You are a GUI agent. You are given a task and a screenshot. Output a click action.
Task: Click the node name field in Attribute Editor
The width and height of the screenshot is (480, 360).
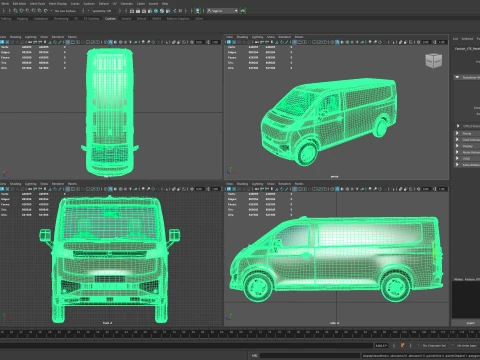[x=468, y=49]
